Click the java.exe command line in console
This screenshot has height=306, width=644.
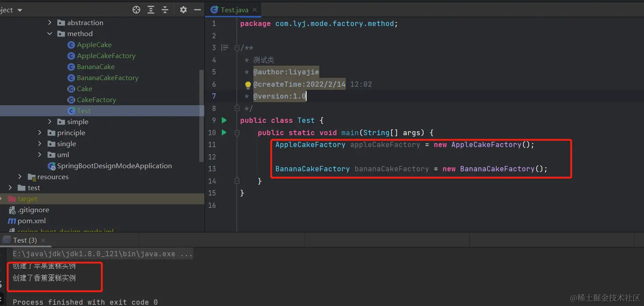[102, 254]
